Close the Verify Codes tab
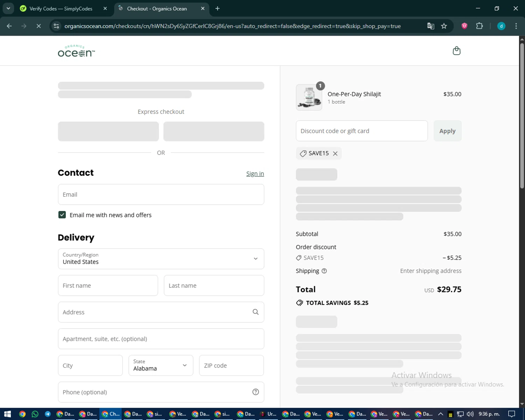This screenshot has height=420, width=525. coord(105,8)
